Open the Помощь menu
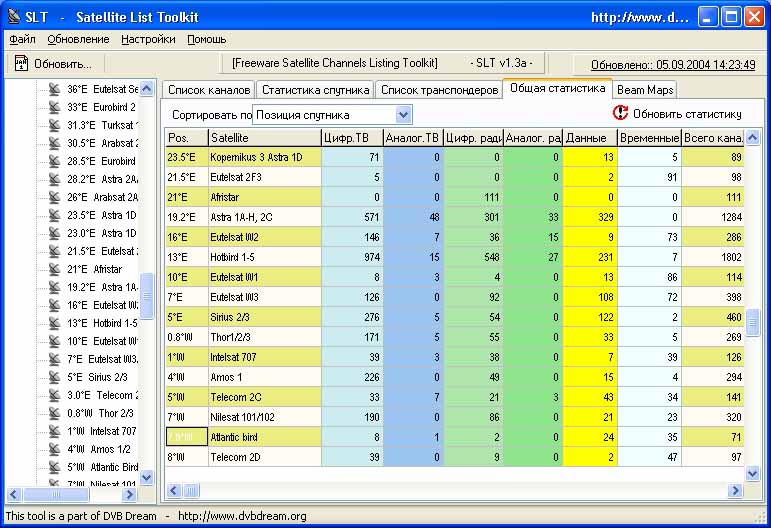This screenshot has width=771, height=528. 207,39
